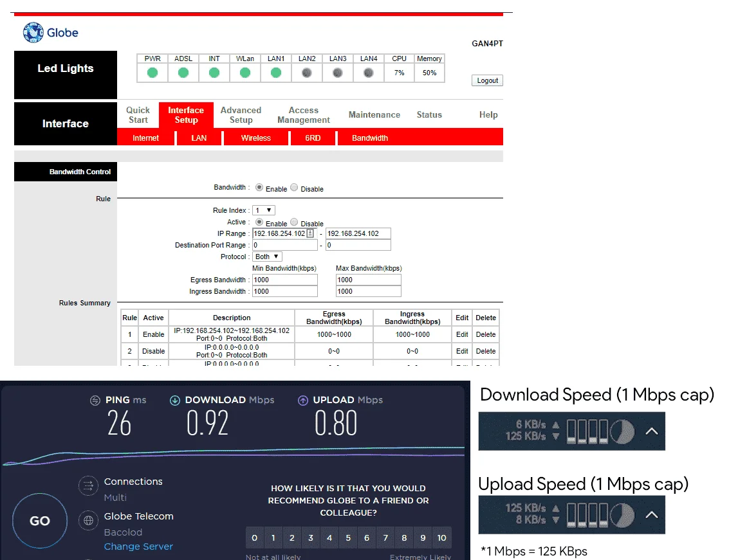This screenshot has height=560, width=729.
Task: Rate 10 on the recommend scale
Action: (x=441, y=537)
